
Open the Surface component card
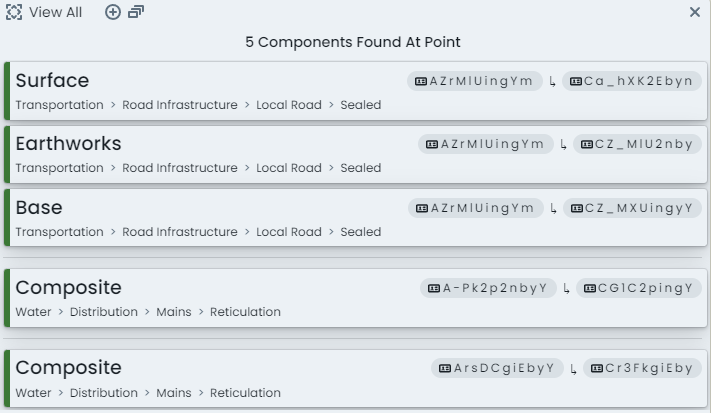356,91
